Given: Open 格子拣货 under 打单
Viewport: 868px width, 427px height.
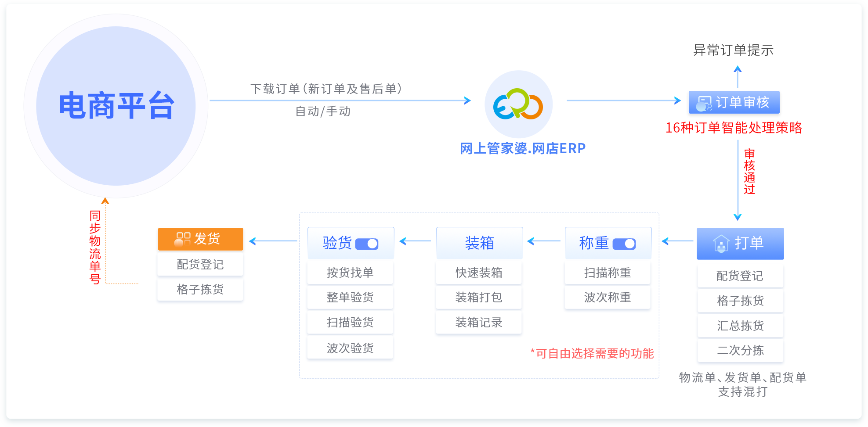Looking at the screenshot, I should click(740, 301).
